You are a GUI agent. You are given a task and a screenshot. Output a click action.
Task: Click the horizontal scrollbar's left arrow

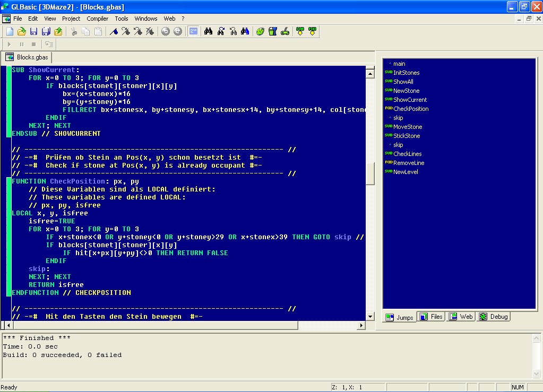8,325
